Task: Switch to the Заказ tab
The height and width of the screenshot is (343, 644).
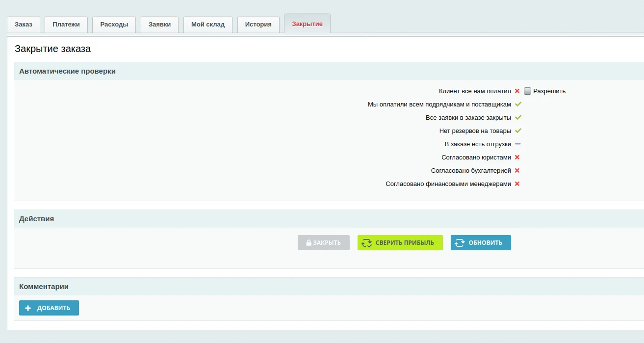Action: 24,25
